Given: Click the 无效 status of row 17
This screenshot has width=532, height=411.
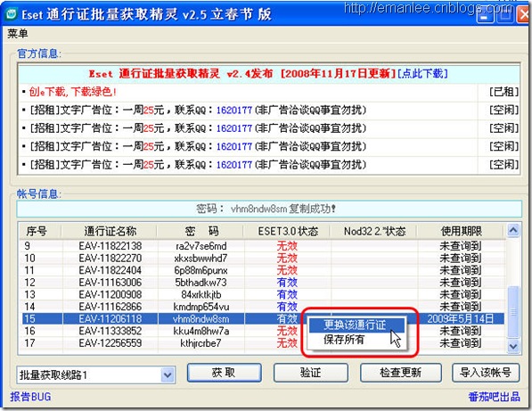Looking at the screenshot, I should pos(287,343).
